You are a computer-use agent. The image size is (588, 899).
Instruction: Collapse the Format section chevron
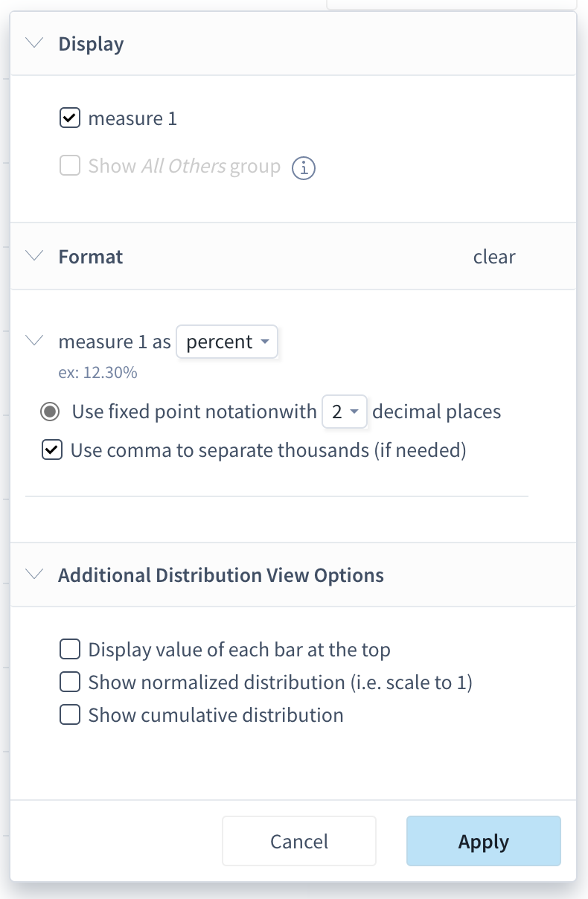pyautogui.click(x=35, y=257)
